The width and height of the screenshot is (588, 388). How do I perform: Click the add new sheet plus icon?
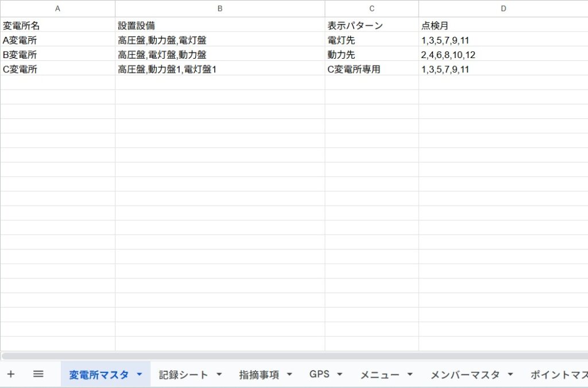10,374
